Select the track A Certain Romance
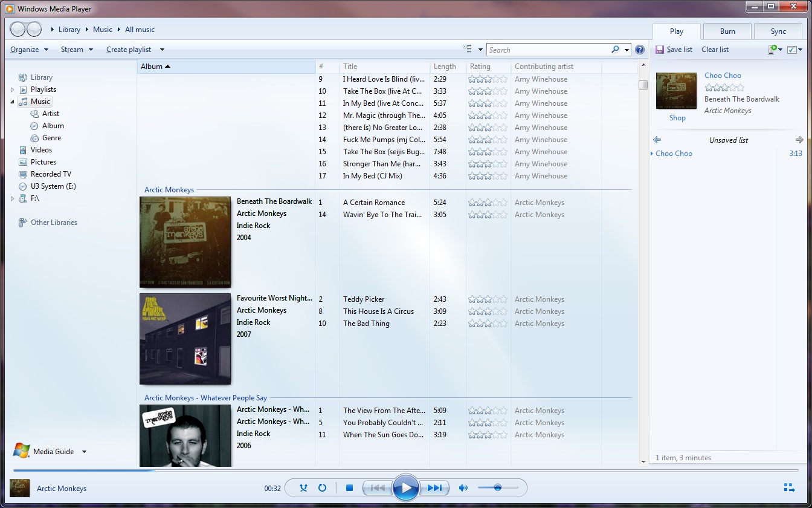 (374, 203)
